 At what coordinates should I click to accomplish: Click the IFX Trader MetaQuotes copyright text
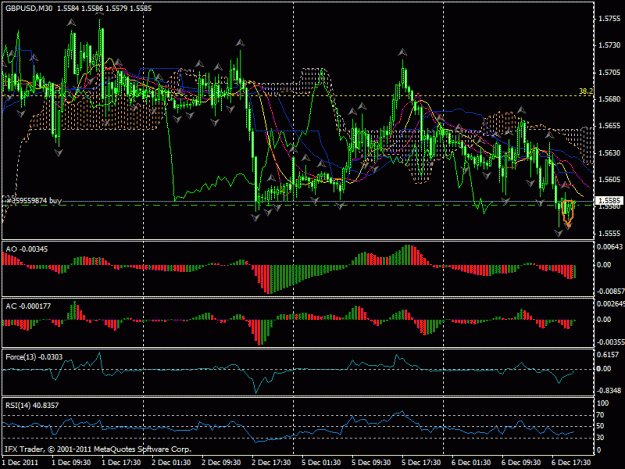[98, 449]
